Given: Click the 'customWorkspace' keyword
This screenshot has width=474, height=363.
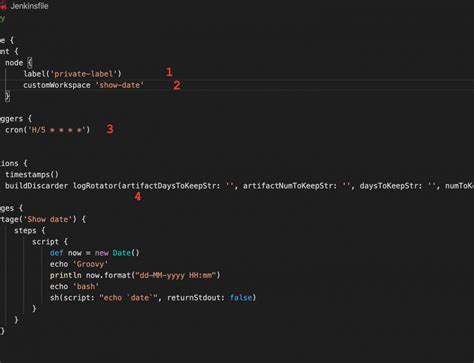Looking at the screenshot, I should coord(57,85).
